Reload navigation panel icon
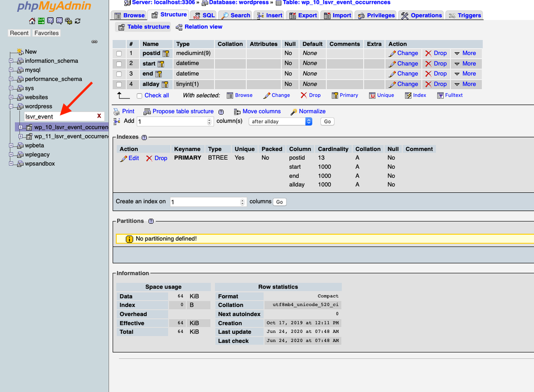The width and height of the screenshot is (534, 392). tap(77, 21)
